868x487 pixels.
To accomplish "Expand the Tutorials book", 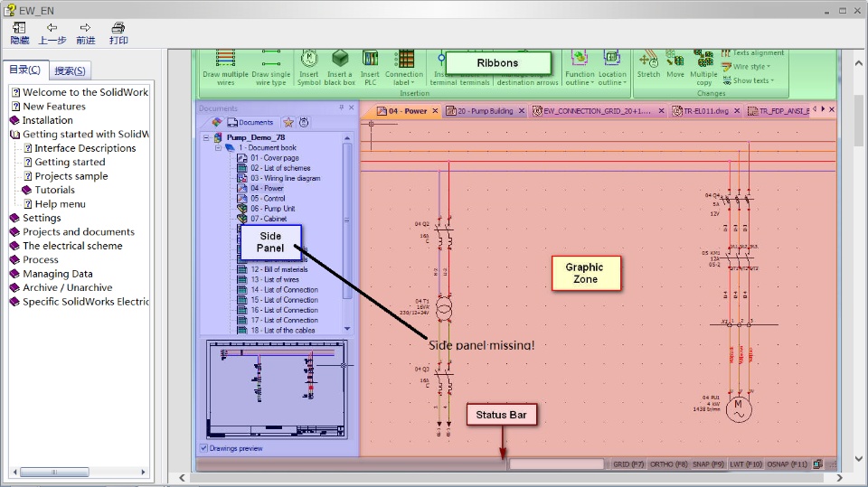I will [26, 190].
